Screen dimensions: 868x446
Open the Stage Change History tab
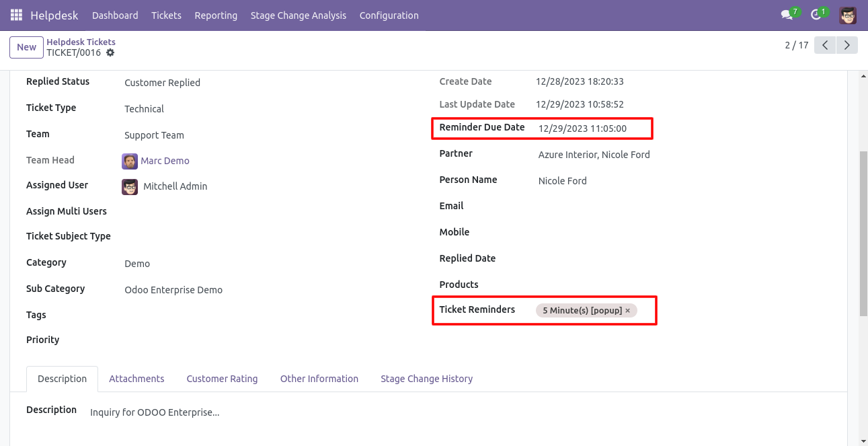click(x=426, y=379)
